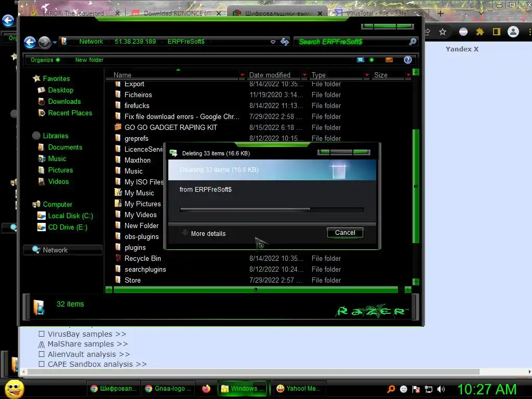The image size is (532, 399).
Task: Select the searchplugins folder
Action: tap(145, 270)
